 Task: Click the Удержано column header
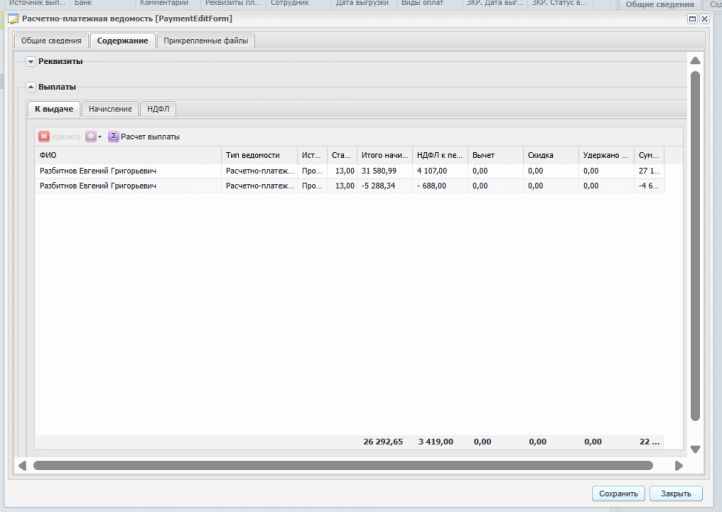tap(606, 155)
